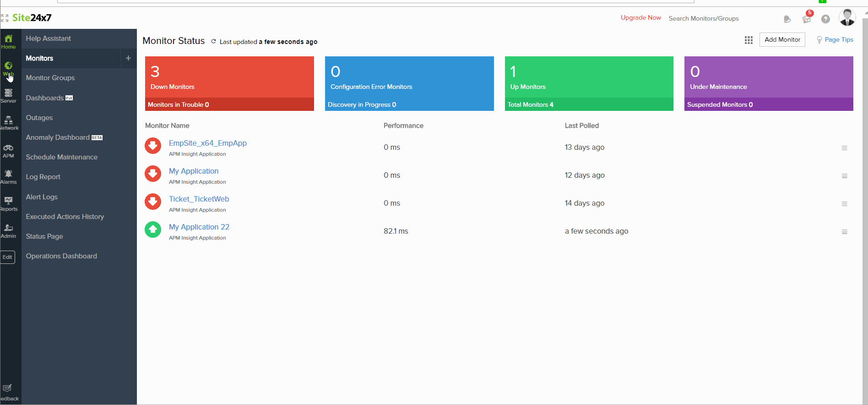Viewport: 868px width, 405px height.
Task: Go to APM section icon
Action: [x=8, y=150]
